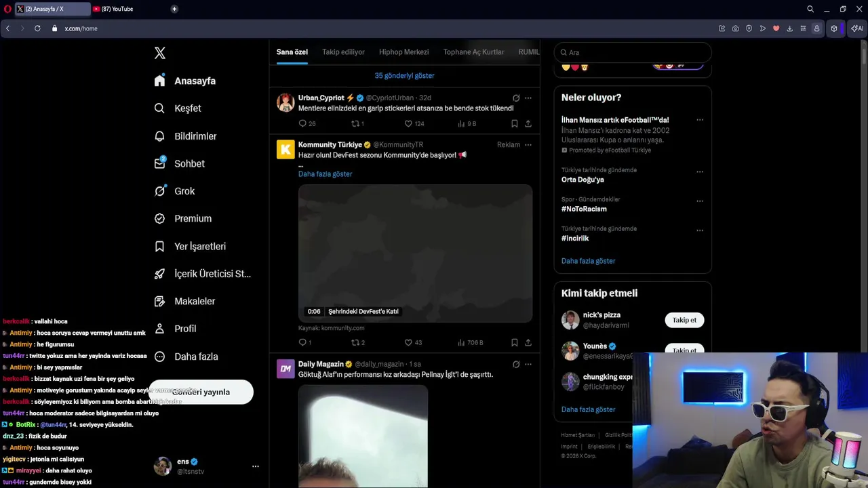The width and height of the screenshot is (868, 488).
Task: Open more options on Kommunity Türkiye ad
Action: (x=528, y=144)
